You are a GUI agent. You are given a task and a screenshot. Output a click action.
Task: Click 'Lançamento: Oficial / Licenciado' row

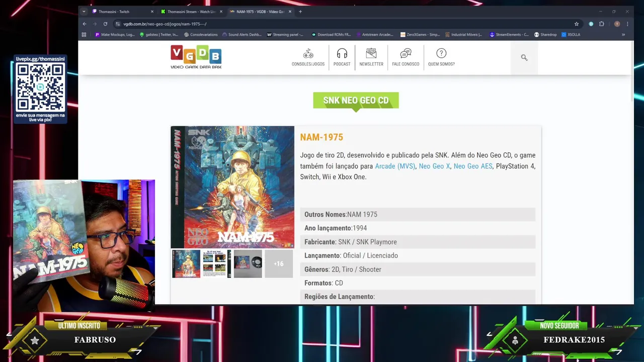[x=418, y=255]
